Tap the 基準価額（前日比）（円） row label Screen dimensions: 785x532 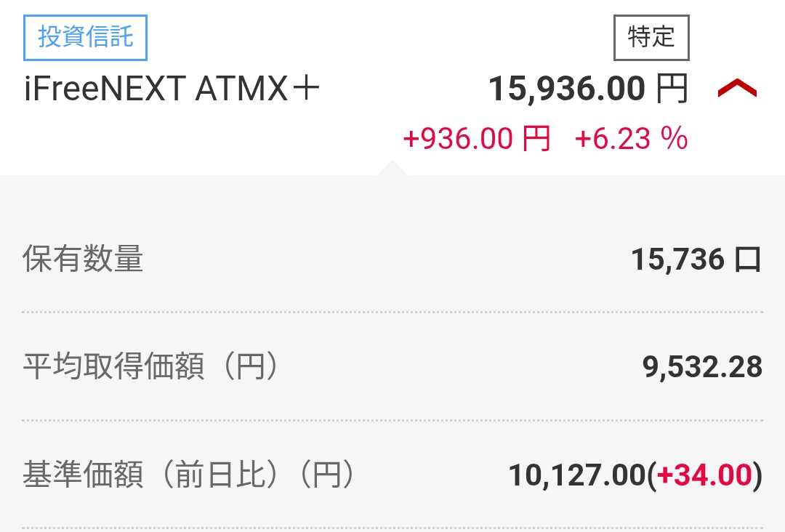pos(189,475)
